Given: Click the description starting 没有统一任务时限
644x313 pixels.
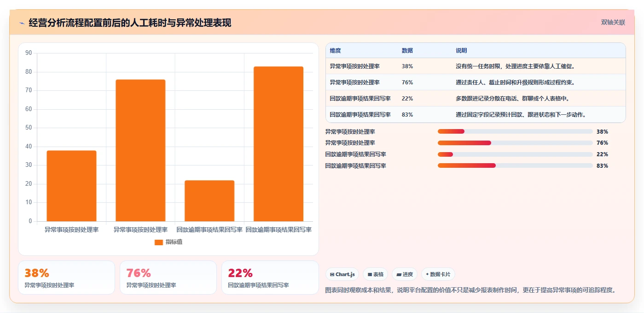Looking at the screenshot, I should click(515, 66).
